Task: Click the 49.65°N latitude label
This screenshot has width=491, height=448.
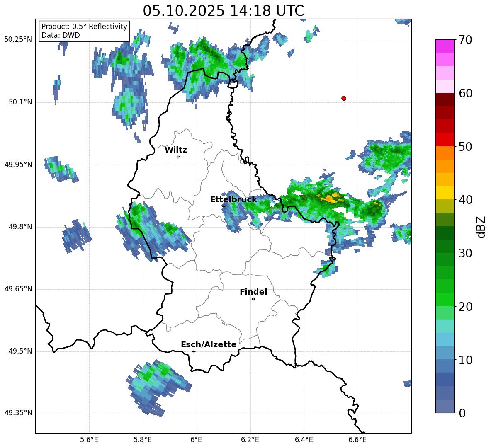Action: pyautogui.click(x=18, y=289)
